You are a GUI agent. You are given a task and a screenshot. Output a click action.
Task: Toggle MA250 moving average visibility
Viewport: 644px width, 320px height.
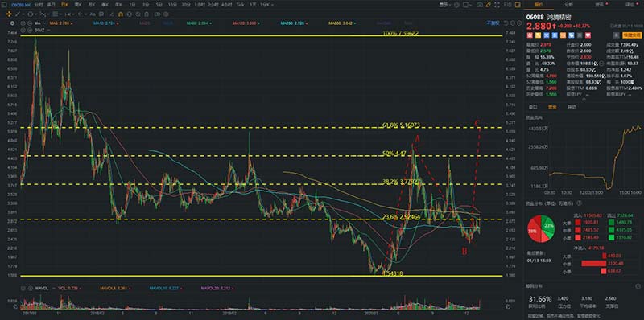coord(292,23)
